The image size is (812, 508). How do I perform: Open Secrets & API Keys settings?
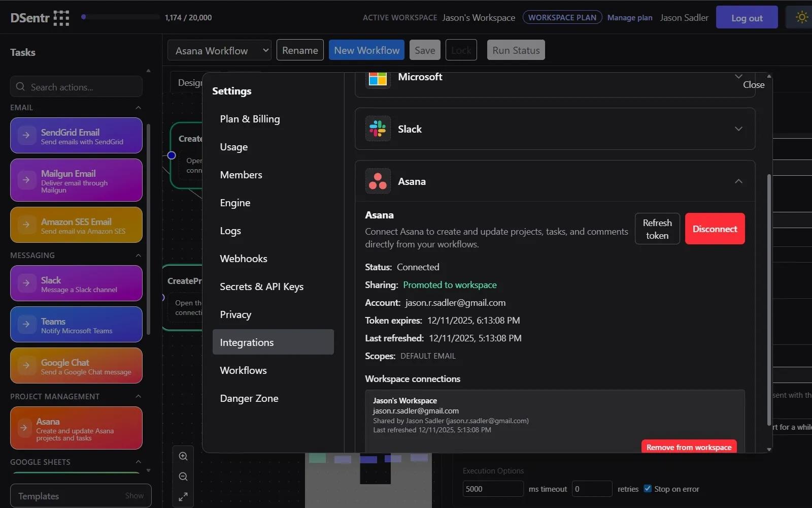(x=261, y=287)
